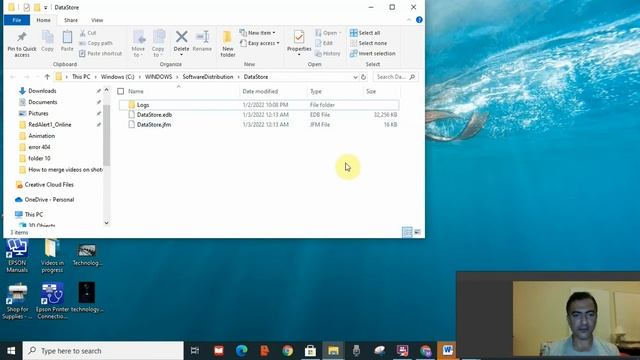Open Animation folder in sidebar

tap(41, 136)
